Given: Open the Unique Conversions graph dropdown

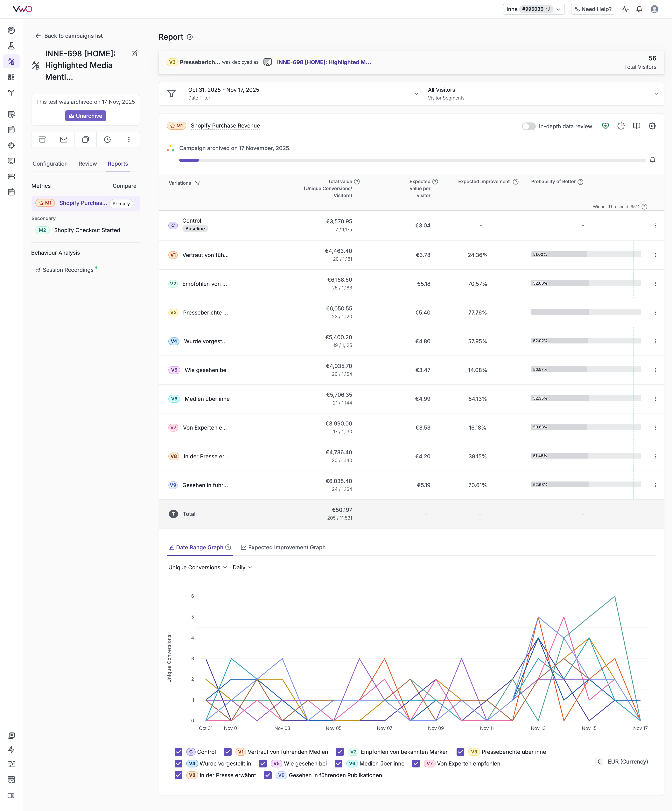Looking at the screenshot, I should click(197, 567).
